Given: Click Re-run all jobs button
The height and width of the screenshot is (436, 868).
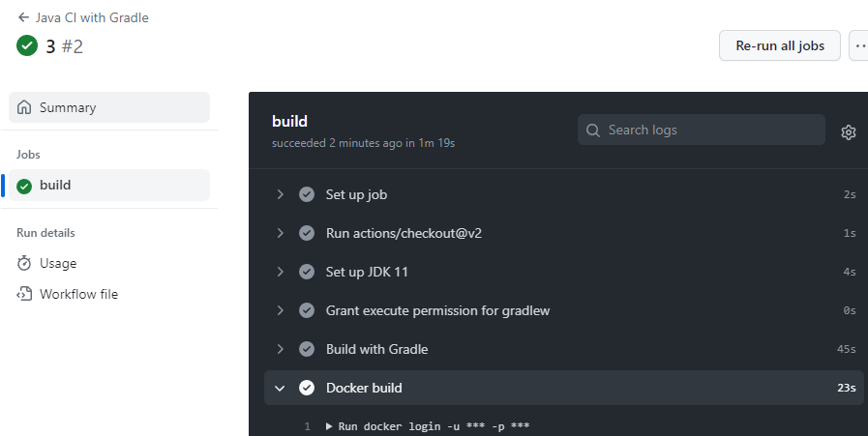Looking at the screenshot, I should (x=779, y=46).
